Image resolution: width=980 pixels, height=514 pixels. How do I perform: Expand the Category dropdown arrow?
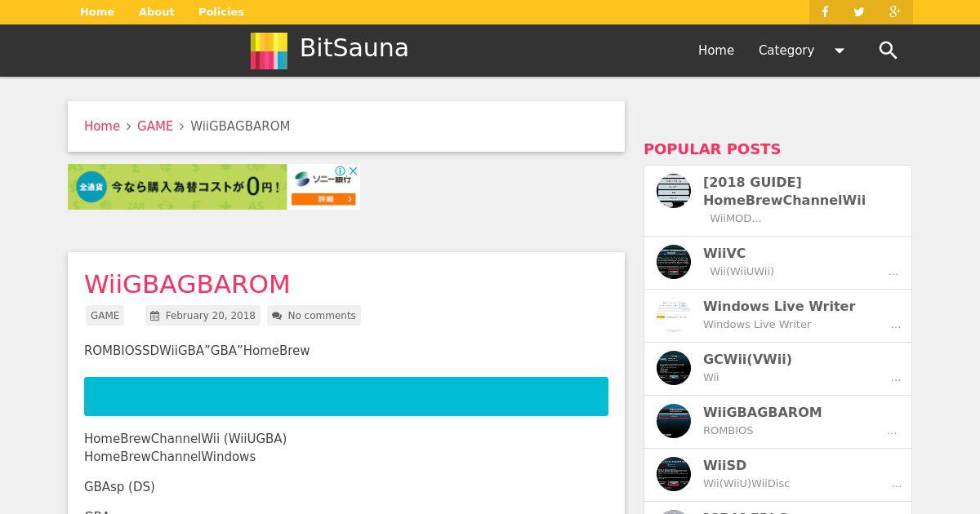click(x=839, y=51)
